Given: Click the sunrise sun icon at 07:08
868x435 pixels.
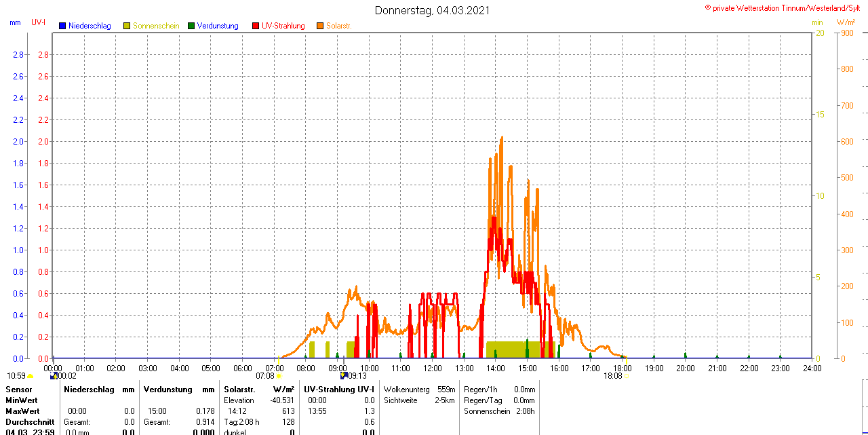Looking at the screenshot, I should pyautogui.click(x=279, y=375).
